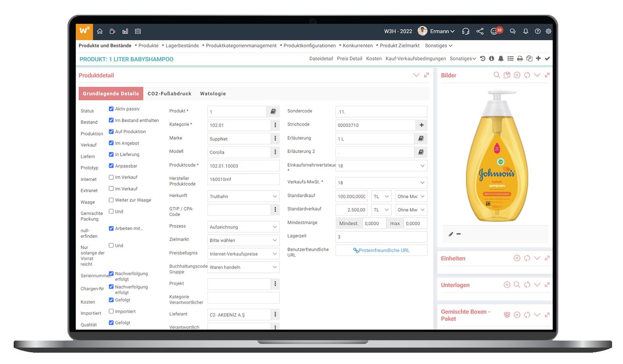Edit product image with the pencil icon
623x364 pixels.
451,234
